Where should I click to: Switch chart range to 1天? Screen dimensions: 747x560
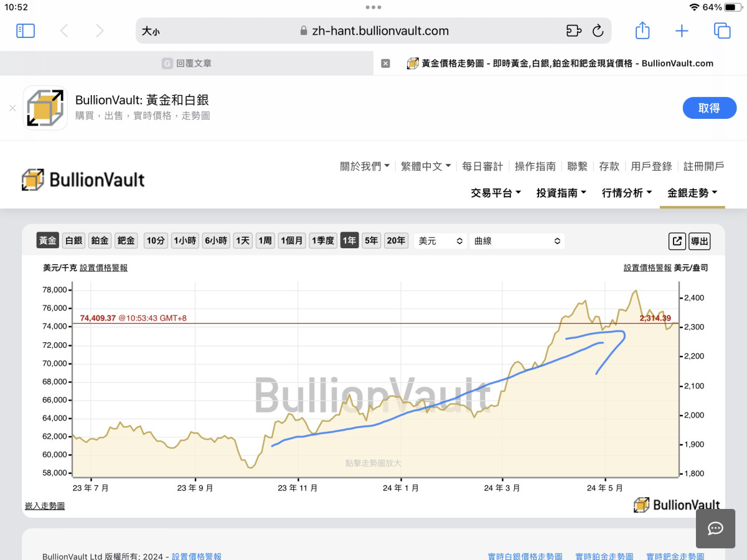243,241
